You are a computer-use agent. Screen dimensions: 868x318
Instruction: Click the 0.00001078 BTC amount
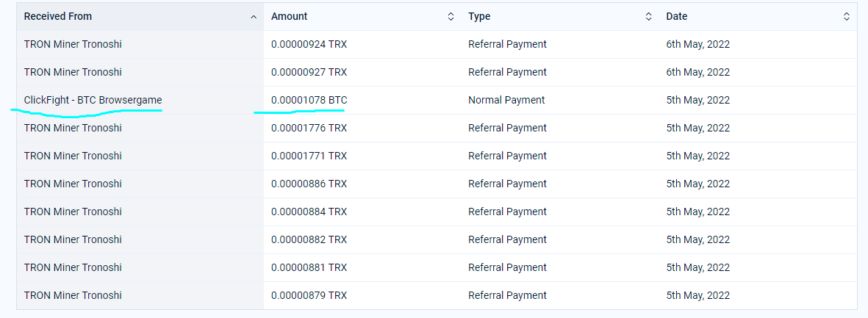(309, 100)
